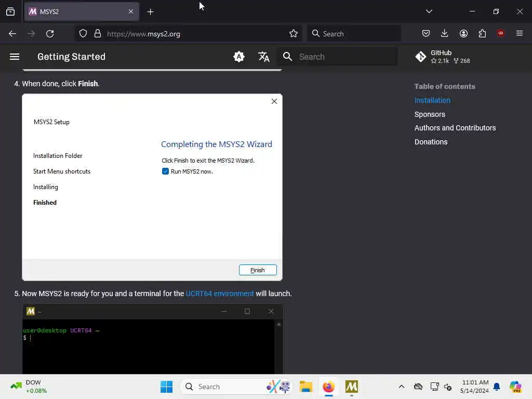Click the taskbar Search box
This screenshot has height=399, width=532.
[x=237, y=387]
